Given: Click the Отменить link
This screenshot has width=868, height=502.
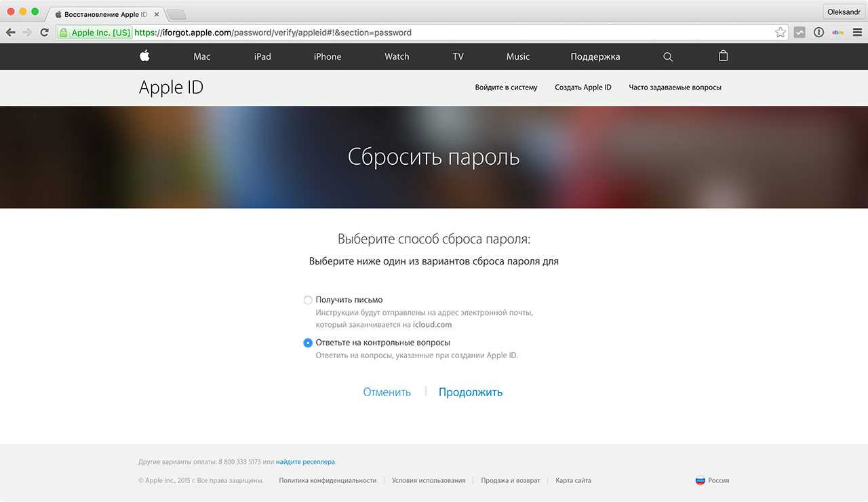Looking at the screenshot, I should [387, 392].
